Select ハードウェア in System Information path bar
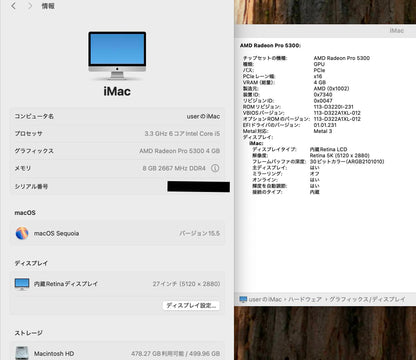Image resolution: width=416 pixels, height=360 pixels. click(305, 299)
